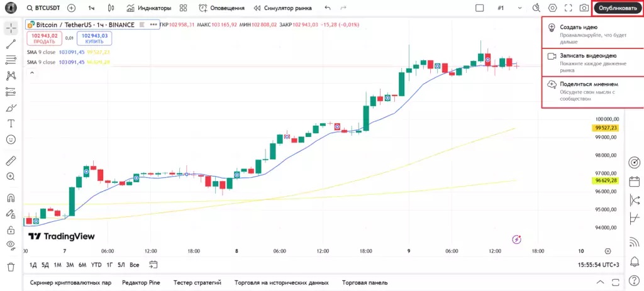Select the Все date range

click(x=135, y=265)
